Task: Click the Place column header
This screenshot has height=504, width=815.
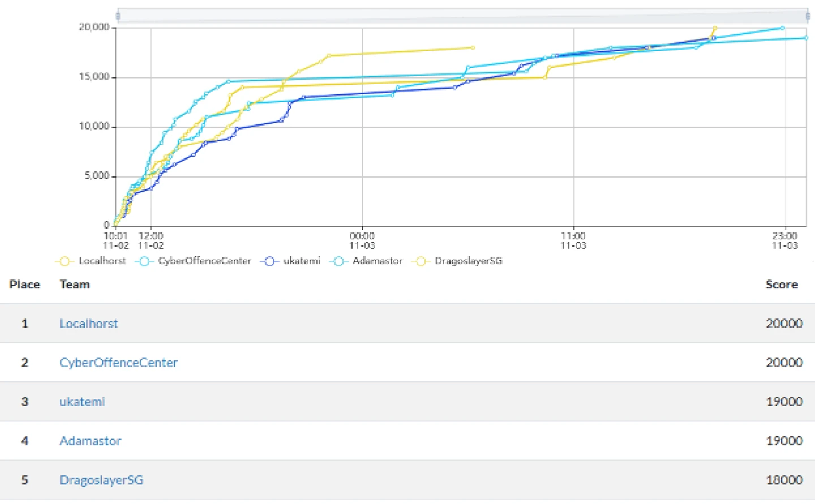Action: pos(24,285)
